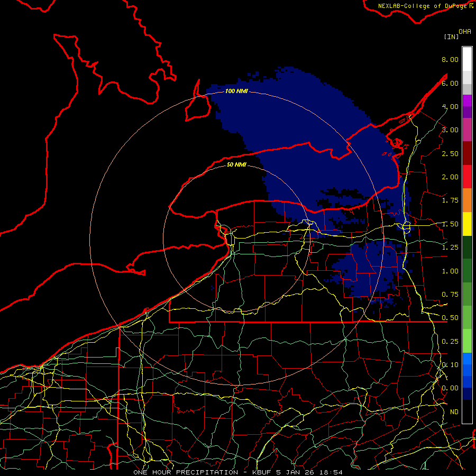The height and width of the screenshot is (476, 476).
Task: Click the 0.00 legend value
Action: [x=450, y=388]
